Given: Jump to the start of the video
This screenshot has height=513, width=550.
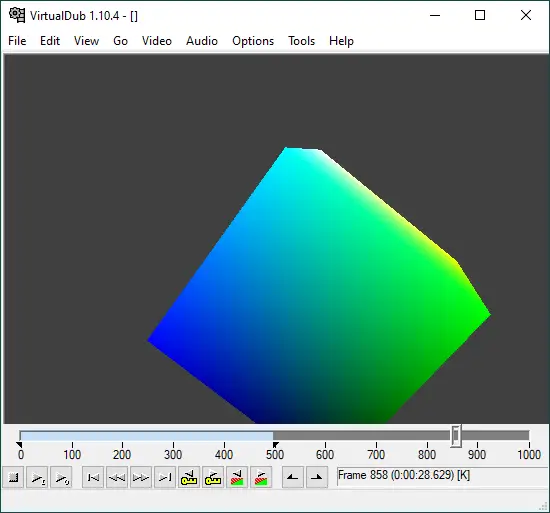Looking at the screenshot, I should pos(93,477).
